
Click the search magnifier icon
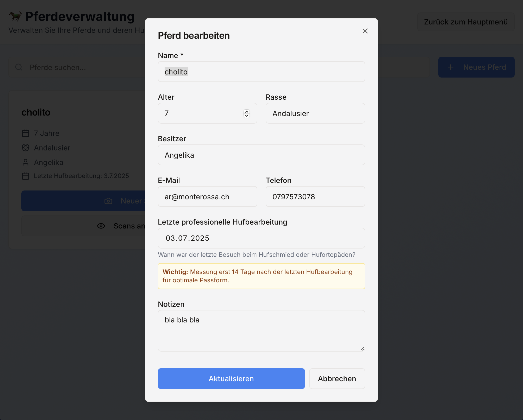pyautogui.click(x=19, y=67)
